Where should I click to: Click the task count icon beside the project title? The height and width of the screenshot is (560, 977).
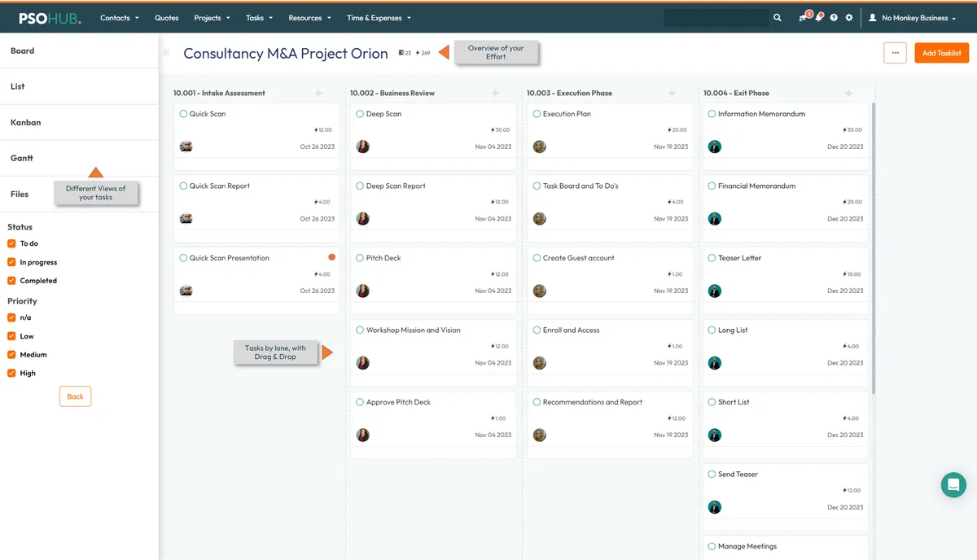(401, 53)
